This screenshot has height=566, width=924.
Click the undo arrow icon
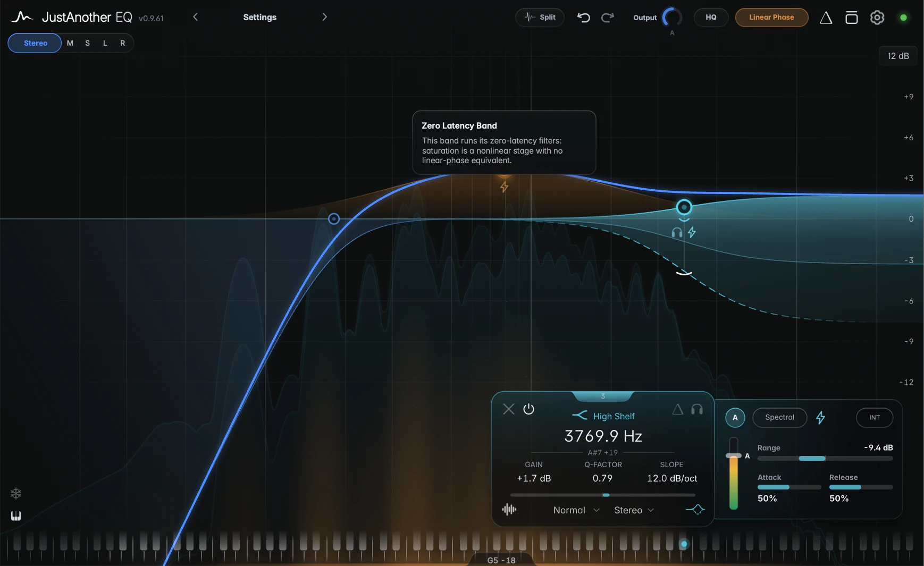[x=584, y=18]
